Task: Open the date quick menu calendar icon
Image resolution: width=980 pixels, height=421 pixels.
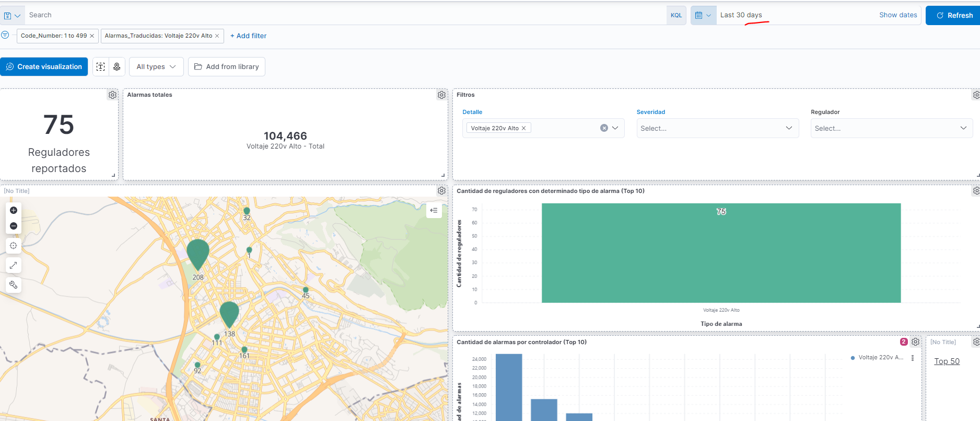Action: (x=703, y=15)
